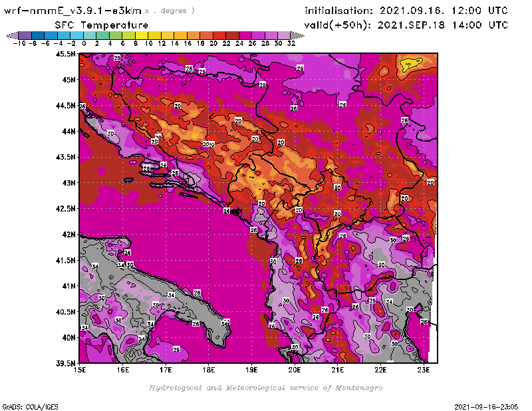Click the '43N' latitude label
Image resolution: width=532 pixels, height=411 pixels.
tap(69, 183)
